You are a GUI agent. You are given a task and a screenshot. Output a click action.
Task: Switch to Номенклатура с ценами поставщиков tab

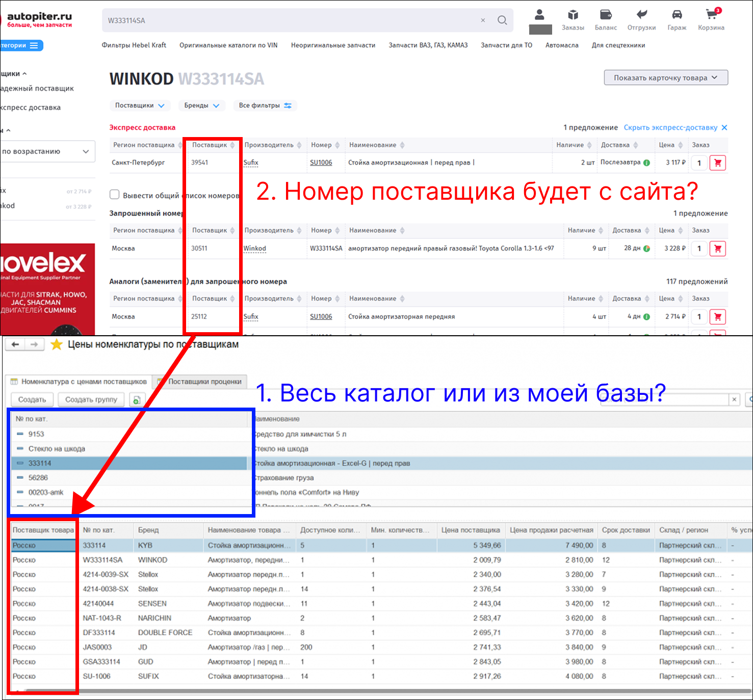[79, 382]
